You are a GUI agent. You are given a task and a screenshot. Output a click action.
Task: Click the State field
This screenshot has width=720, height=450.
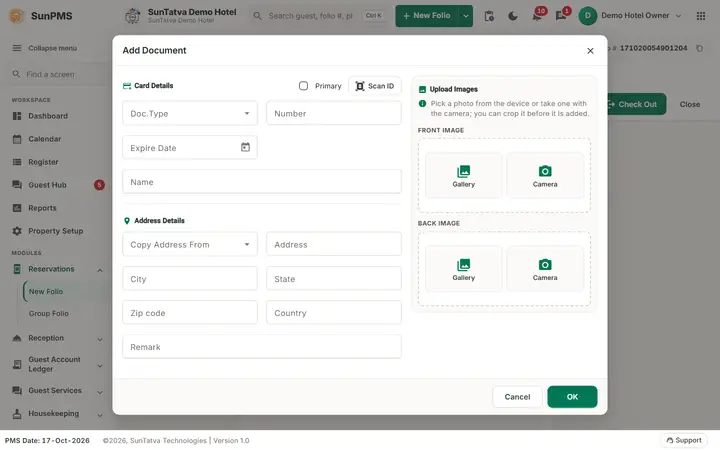334,279
